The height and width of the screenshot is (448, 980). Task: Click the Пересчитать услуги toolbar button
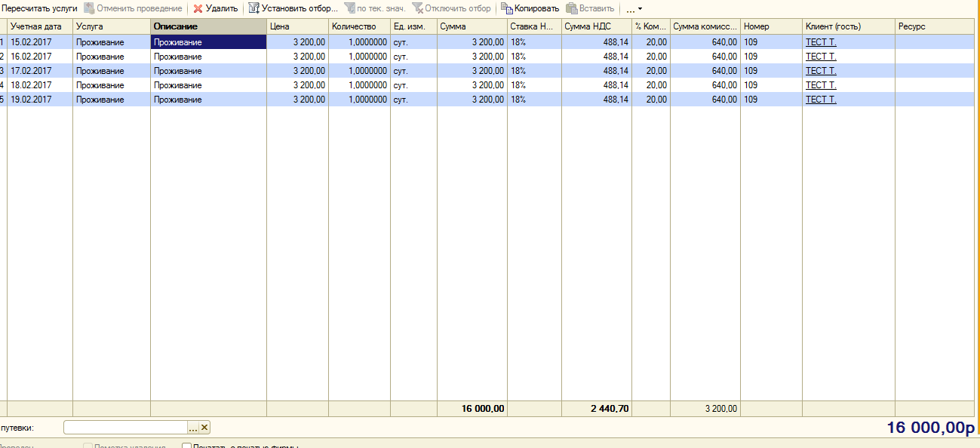point(40,8)
